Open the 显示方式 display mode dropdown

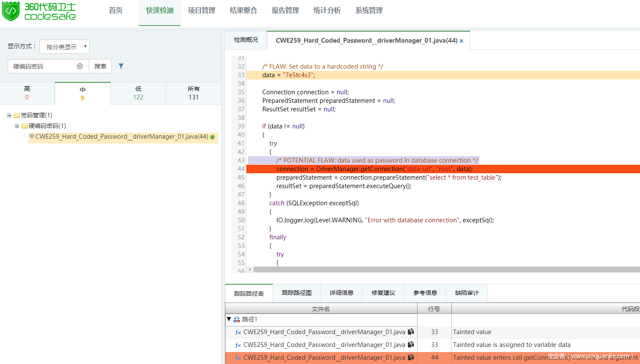[x=64, y=47]
